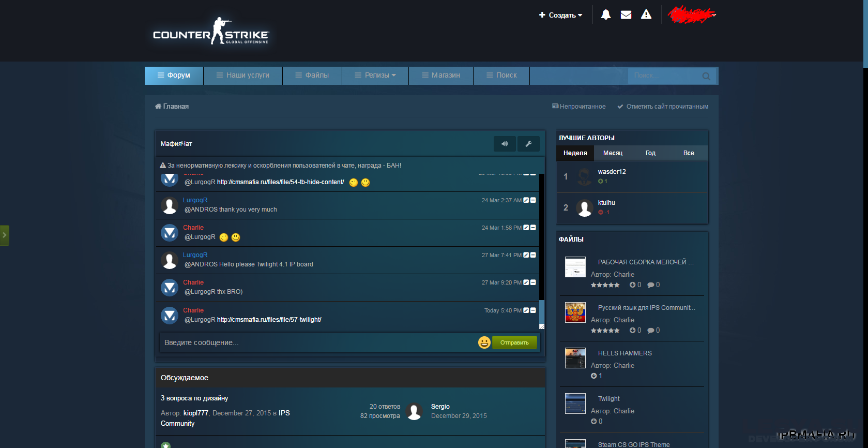Open wasder12 profile link
This screenshot has width=868, height=448.
612,172
